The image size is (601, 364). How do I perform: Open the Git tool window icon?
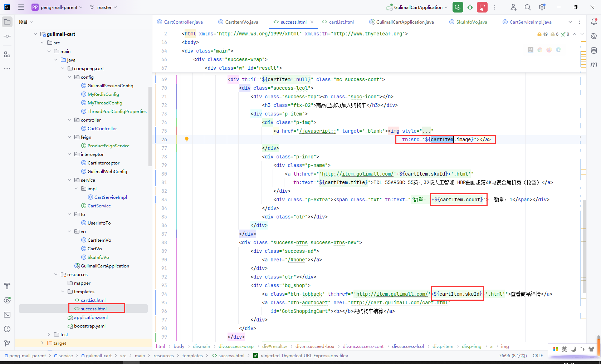(x=7, y=343)
